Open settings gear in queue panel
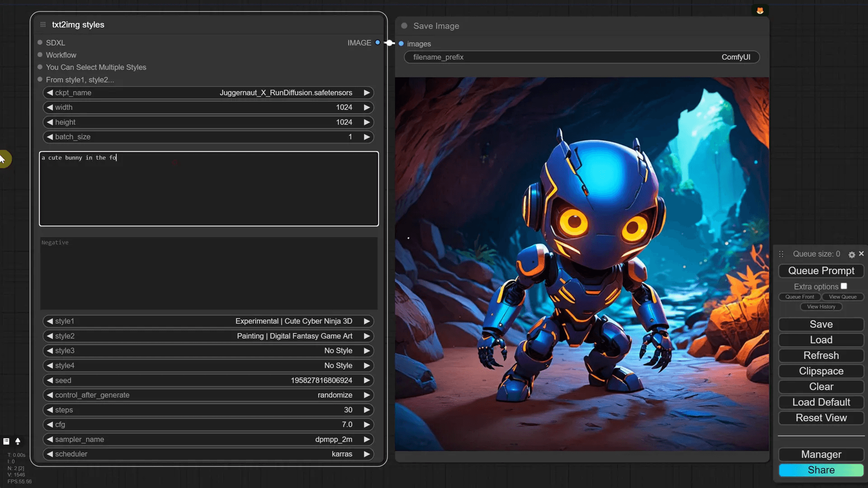The height and width of the screenshot is (488, 868). point(852,255)
